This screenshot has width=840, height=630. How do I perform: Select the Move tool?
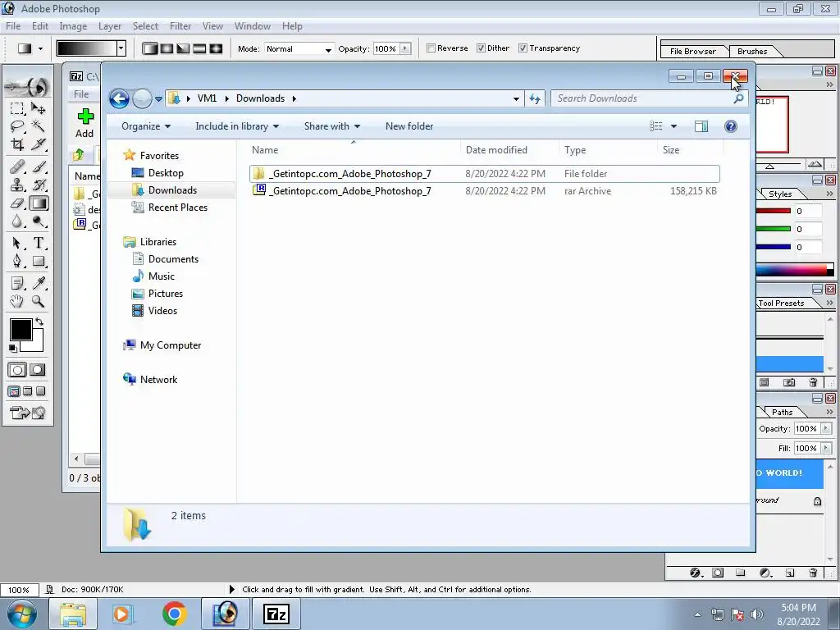click(39, 109)
